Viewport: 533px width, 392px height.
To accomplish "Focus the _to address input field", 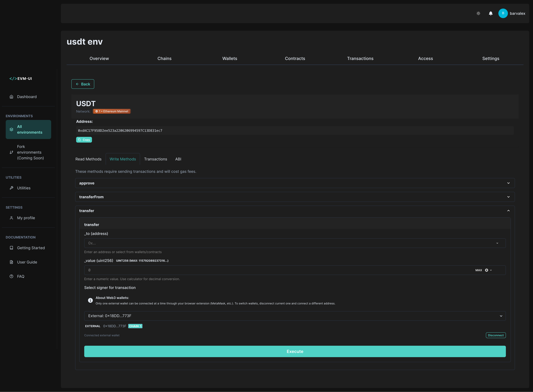I will point(295,243).
